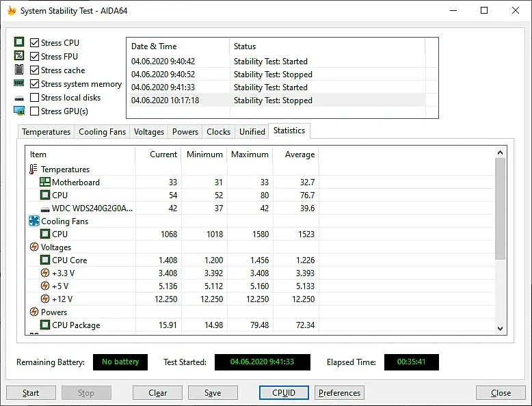Click the Stress CPU chip icon
Screen dimensions: 532x406
tap(19, 42)
